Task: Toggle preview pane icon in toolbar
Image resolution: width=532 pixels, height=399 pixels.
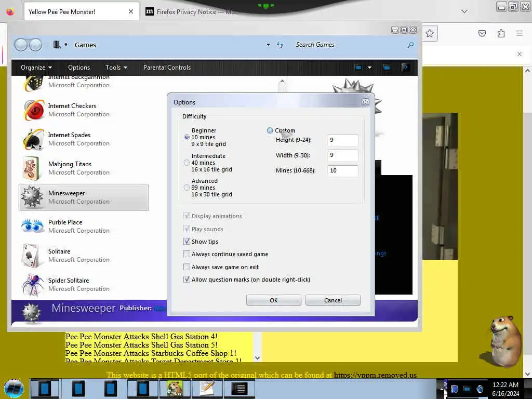Action: click(387, 68)
